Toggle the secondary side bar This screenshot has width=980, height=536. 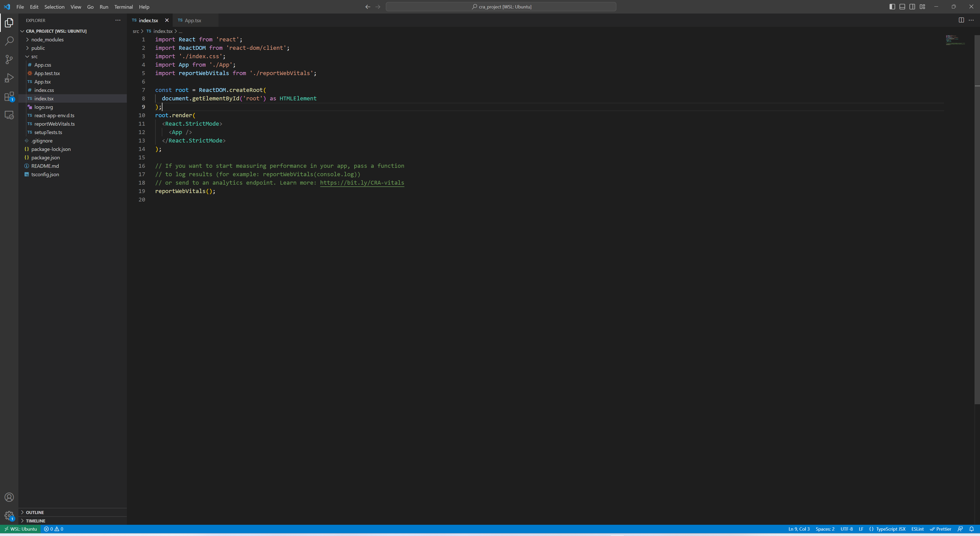pos(912,6)
